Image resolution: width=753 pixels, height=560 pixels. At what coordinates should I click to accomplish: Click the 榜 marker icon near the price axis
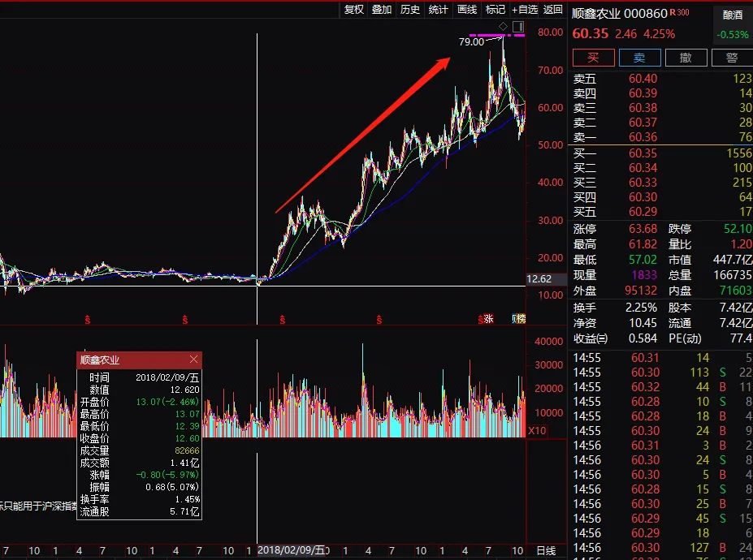[x=518, y=319]
